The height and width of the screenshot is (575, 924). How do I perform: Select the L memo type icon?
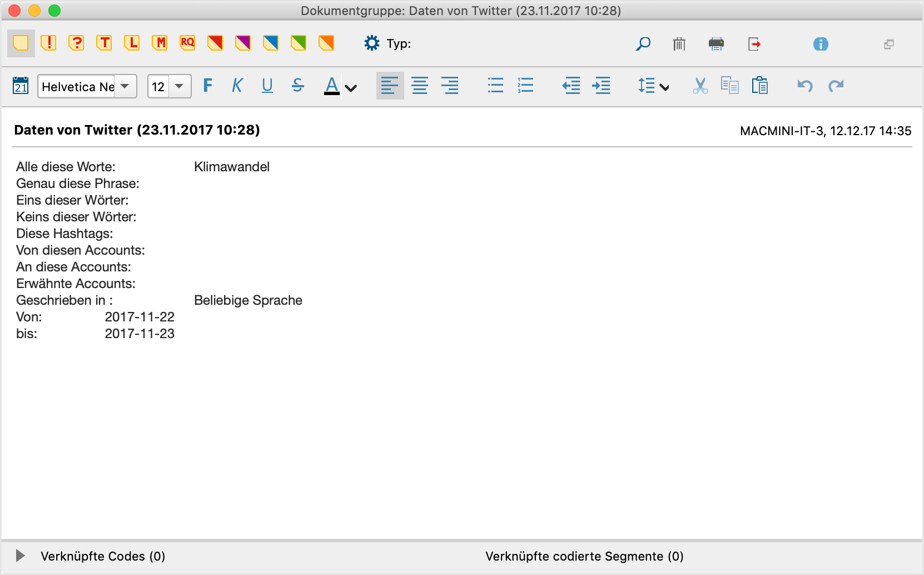coord(132,43)
